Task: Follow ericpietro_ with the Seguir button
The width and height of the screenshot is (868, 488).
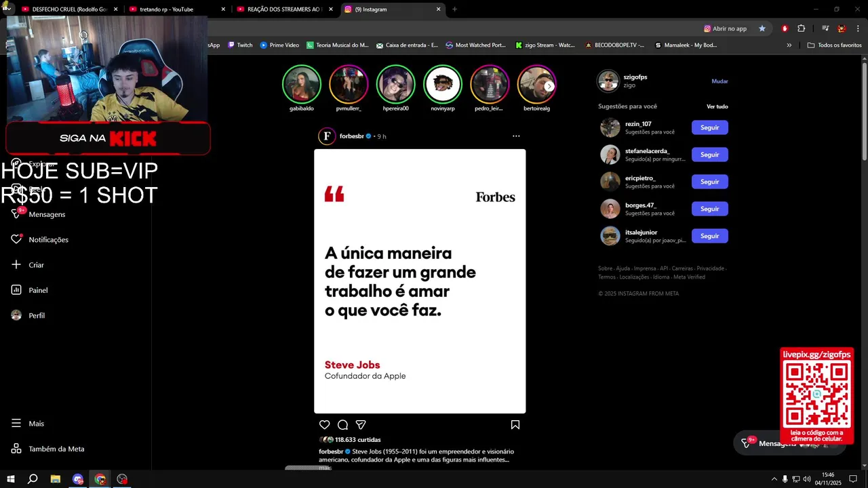Action: point(710,182)
